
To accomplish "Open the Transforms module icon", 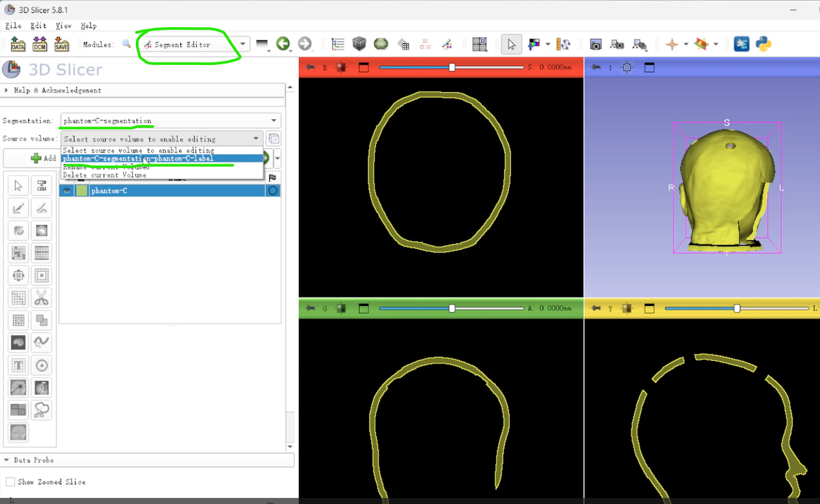I will pos(403,44).
